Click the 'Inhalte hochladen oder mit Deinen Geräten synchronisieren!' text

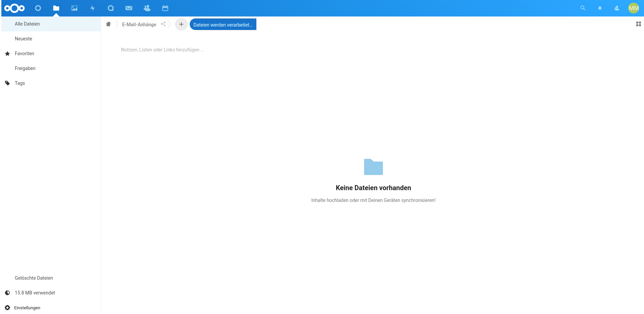[x=373, y=200]
